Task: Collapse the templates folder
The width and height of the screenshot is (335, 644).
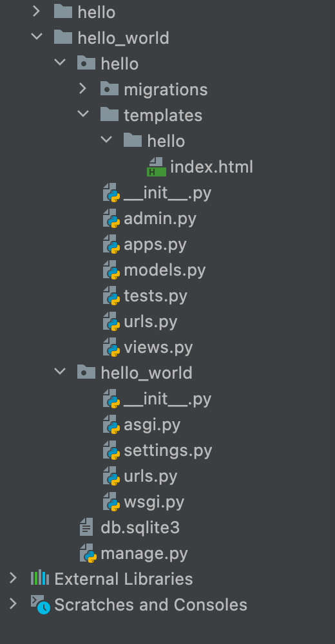Action: coord(83,115)
